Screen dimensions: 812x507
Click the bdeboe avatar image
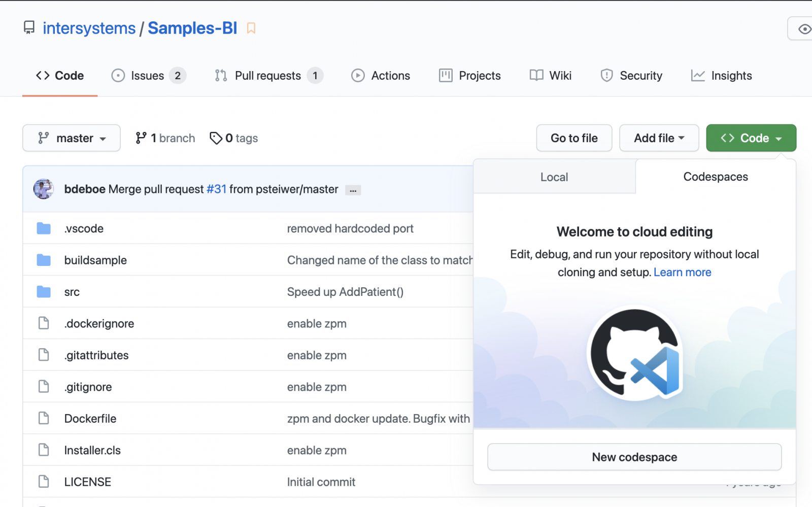pyautogui.click(x=44, y=189)
